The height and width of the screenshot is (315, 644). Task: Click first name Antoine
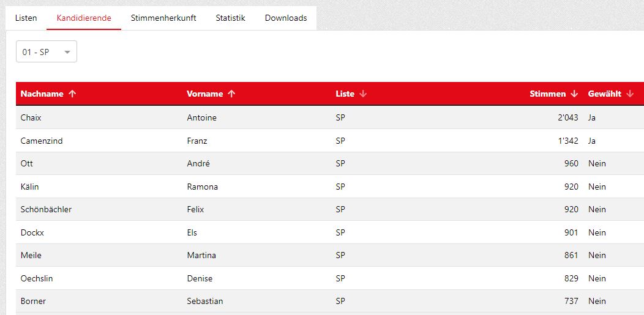point(201,117)
